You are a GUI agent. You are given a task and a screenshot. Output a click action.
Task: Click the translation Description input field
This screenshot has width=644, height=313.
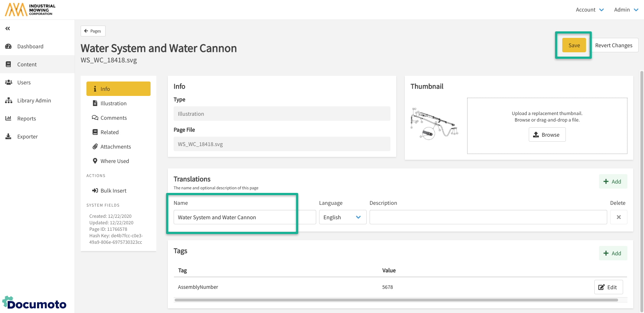(488, 217)
